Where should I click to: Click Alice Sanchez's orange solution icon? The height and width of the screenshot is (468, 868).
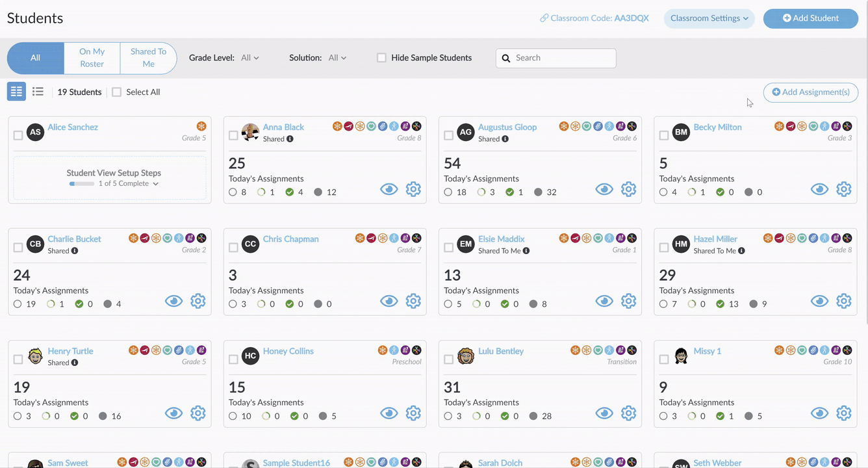pos(201,126)
